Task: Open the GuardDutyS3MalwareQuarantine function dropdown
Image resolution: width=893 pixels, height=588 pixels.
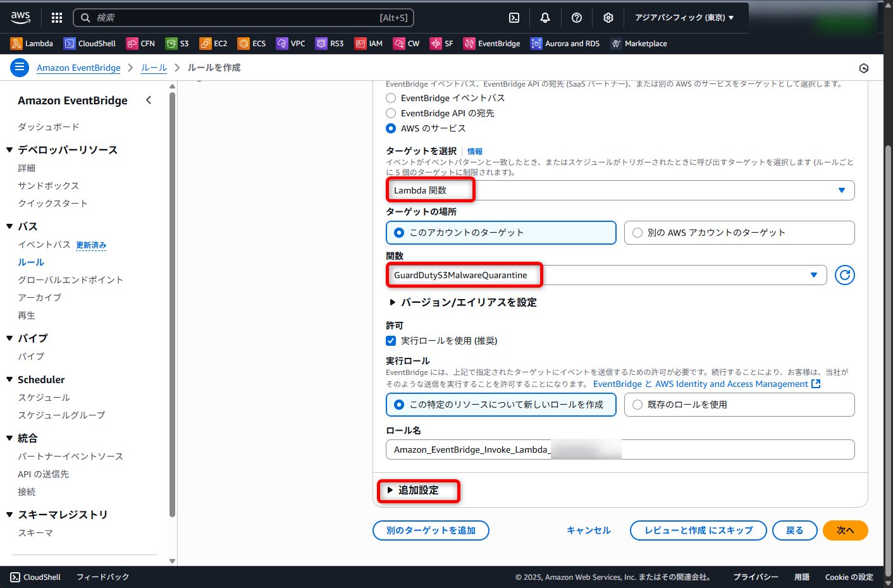Action: (x=607, y=275)
